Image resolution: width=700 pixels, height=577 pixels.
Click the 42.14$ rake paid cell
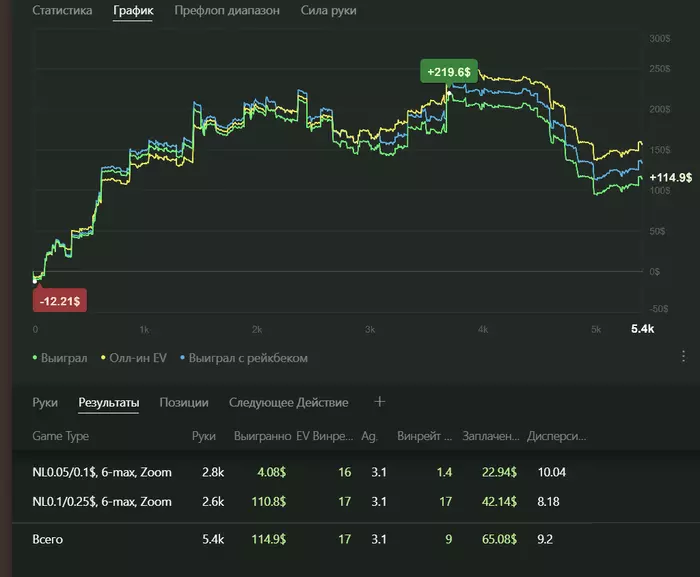coord(499,502)
